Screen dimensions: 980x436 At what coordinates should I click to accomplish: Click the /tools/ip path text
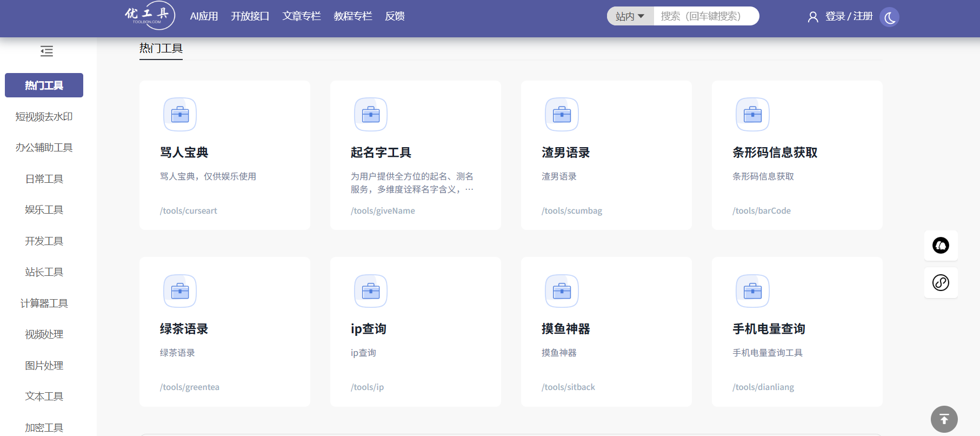(x=367, y=387)
